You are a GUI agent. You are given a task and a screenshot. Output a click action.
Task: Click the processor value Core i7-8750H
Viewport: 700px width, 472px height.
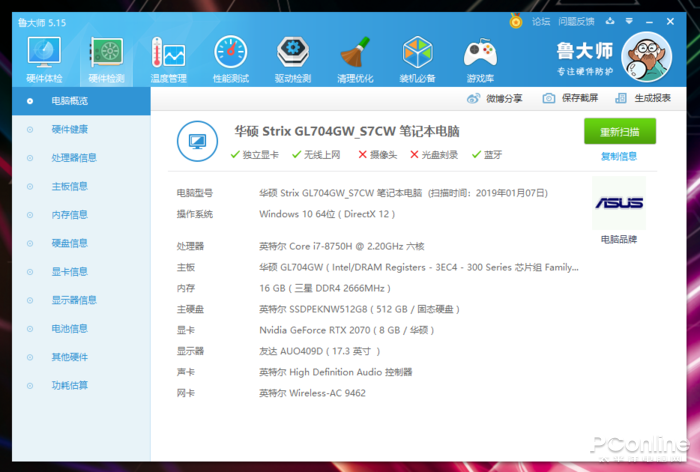[342, 246]
